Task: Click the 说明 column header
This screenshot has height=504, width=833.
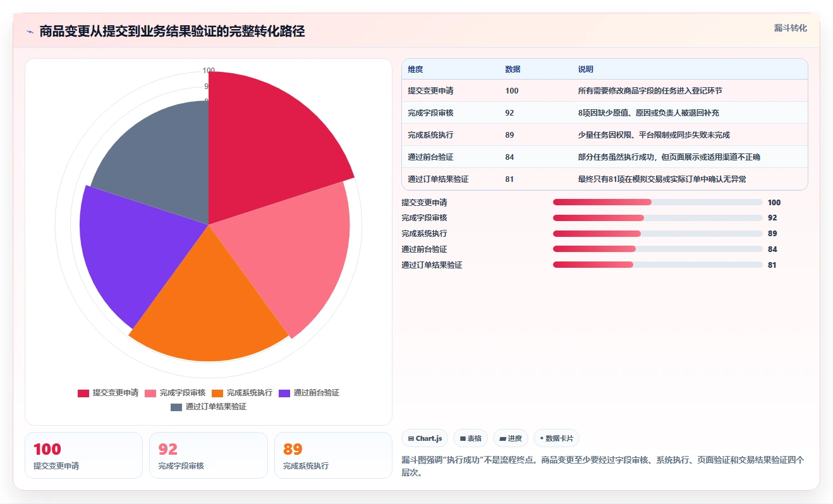Action: pyautogui.click(x=586, y=69)
